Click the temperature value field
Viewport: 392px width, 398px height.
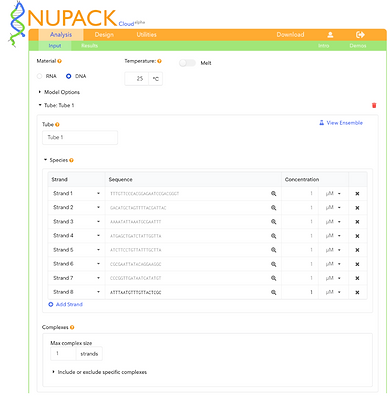tap(136, 79)
